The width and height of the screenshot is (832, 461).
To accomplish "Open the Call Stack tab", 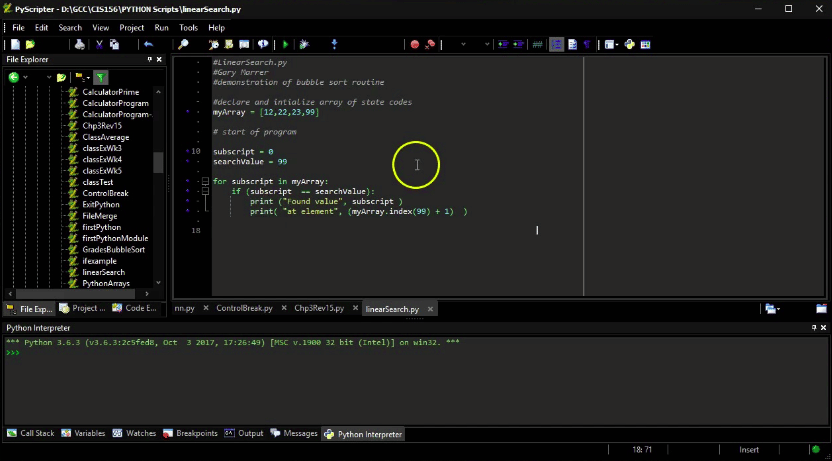I will [31, 433].
